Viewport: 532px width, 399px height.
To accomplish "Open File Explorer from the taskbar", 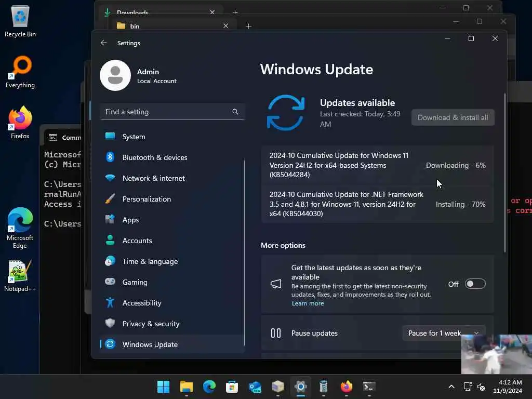I will coord(187,387).
